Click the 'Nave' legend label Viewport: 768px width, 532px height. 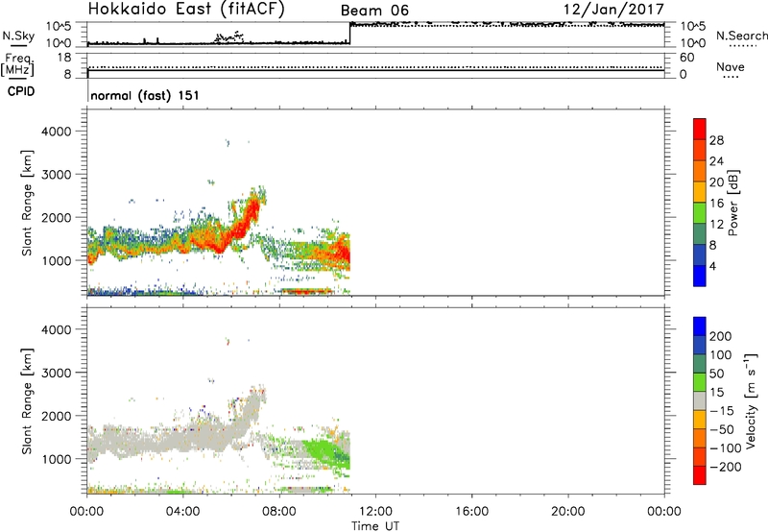(730, 67)
